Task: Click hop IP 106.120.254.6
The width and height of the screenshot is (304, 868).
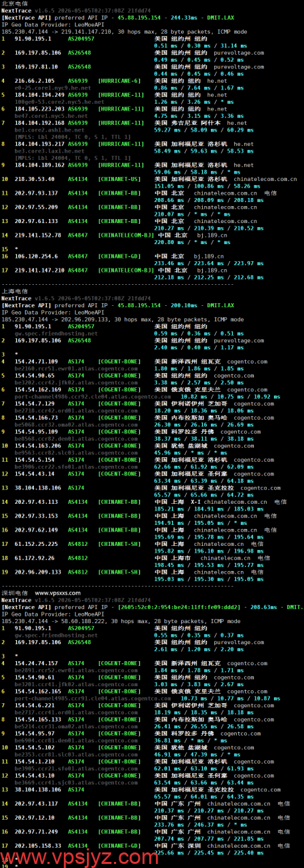Action: pos(35,256)
